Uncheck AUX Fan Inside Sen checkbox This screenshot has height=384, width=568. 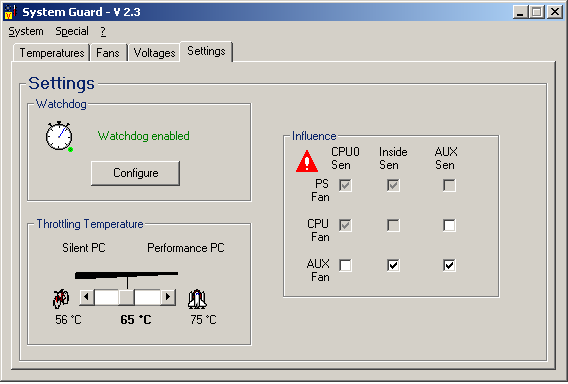coord(393,265)
